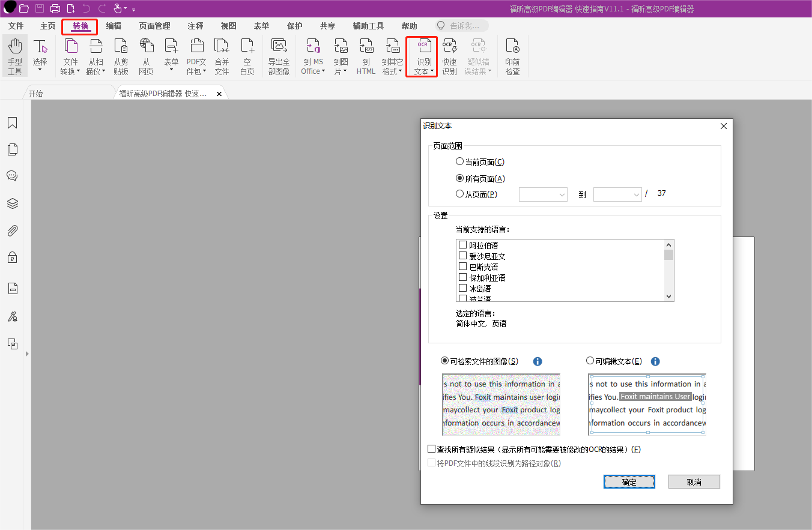The height and width of the screenshot is (530, 812).
Task: Open the Comments sidebar panel
Action: [x=12, y=176]
